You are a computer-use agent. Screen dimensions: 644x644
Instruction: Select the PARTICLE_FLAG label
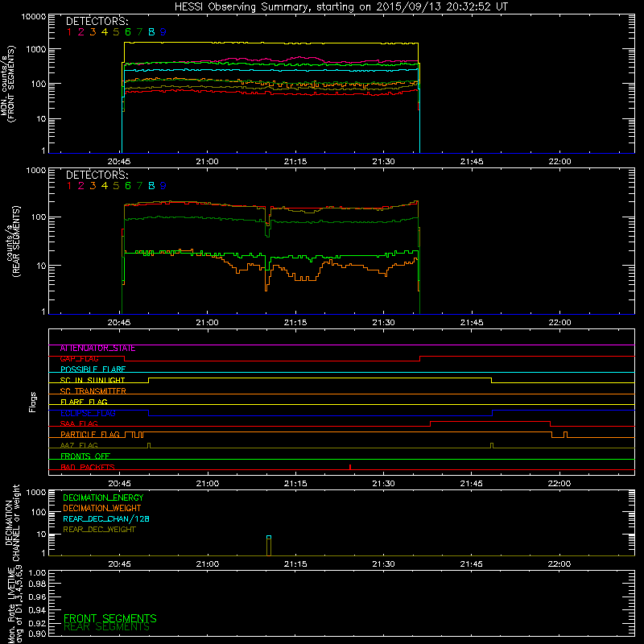pos(90,435)
